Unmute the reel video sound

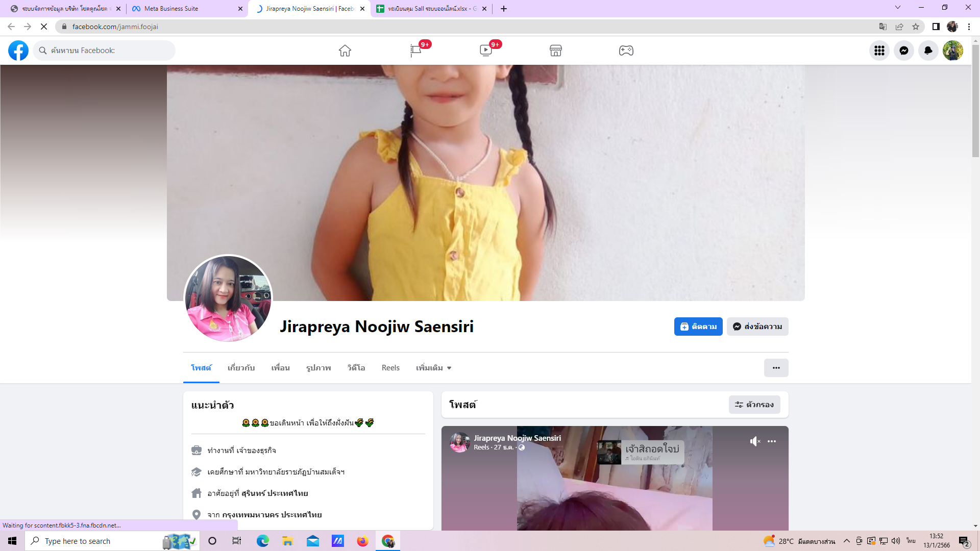(x=755, y=441)
